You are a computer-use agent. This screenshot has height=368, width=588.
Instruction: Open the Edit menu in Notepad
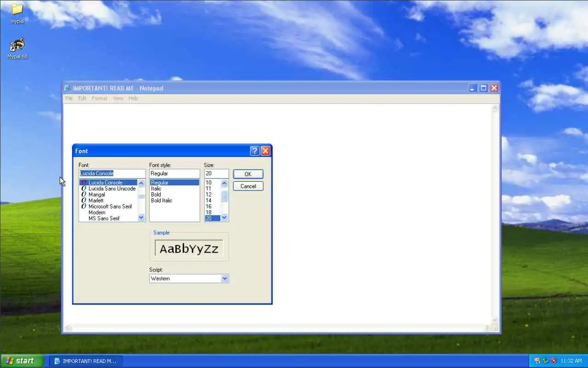(82, 98)
